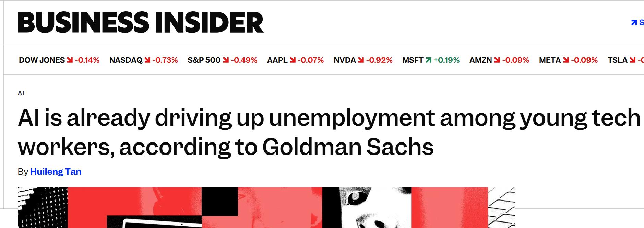Click the red and black hero image
The image size is (644, 228).
266,207
